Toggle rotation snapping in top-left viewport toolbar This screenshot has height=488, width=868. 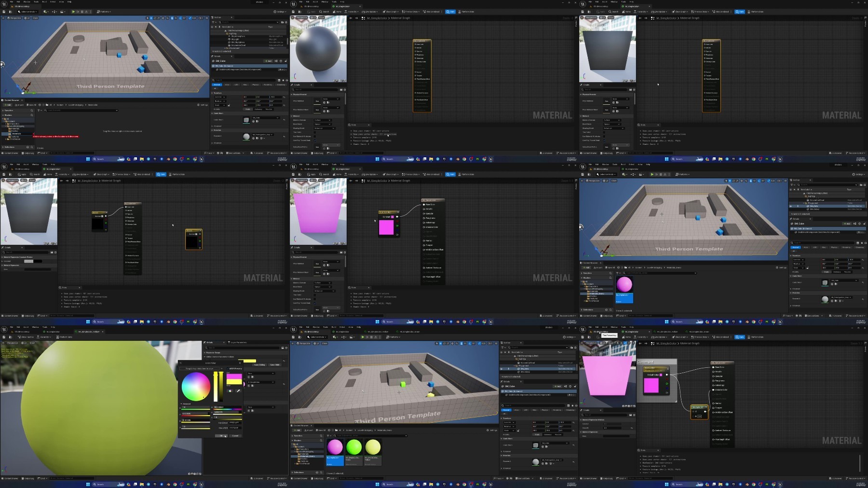click(x=180, y=18)
